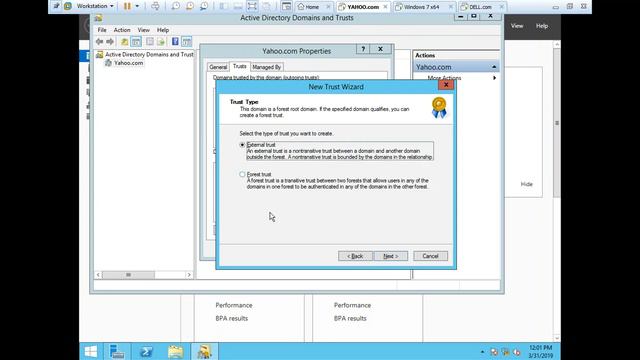Click the VMware pause button
This screenshot has width=640, height=360.
tap(127, 6)
